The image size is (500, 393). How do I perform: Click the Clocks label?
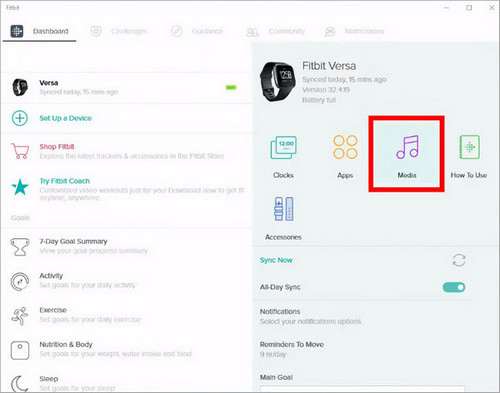click(x=283, y=175)
